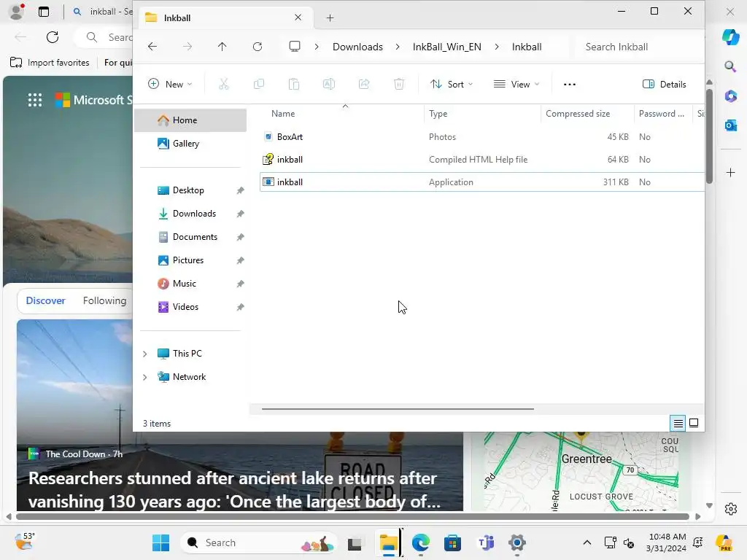Open Edge sidebar settings gear
747x560 pixels.
(730, 509)
